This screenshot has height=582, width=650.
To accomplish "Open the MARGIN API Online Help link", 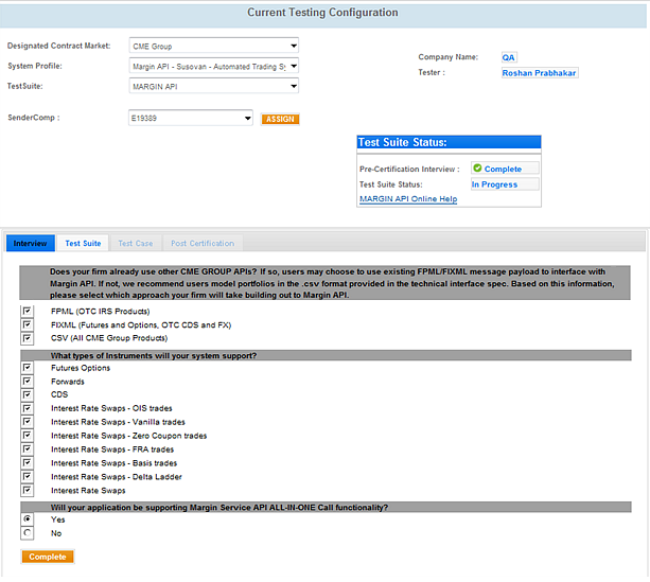I will (407, 199).
